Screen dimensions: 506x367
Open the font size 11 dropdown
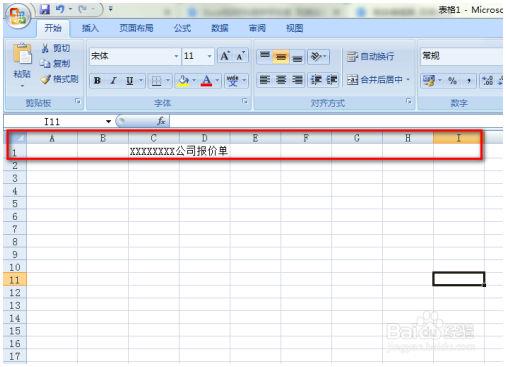209,56
